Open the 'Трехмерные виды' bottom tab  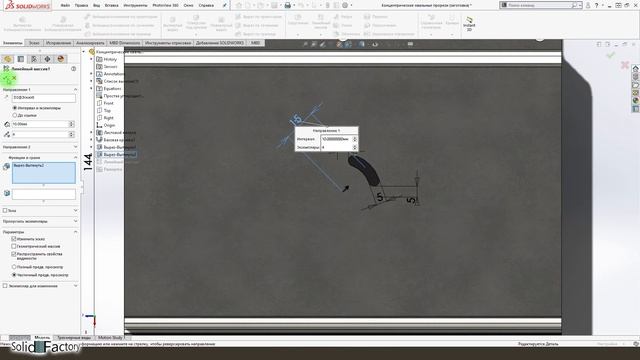(x=74, y=338)
